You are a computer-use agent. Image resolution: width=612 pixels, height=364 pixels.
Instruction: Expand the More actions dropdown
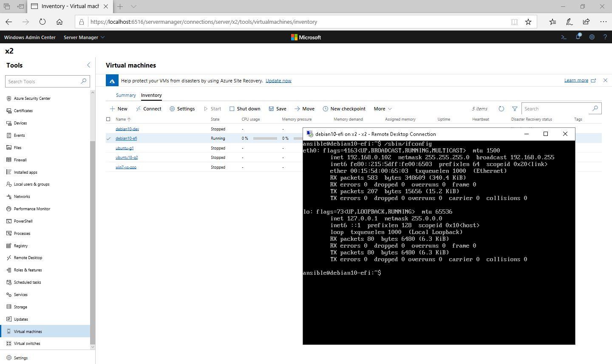coord(382,109)
